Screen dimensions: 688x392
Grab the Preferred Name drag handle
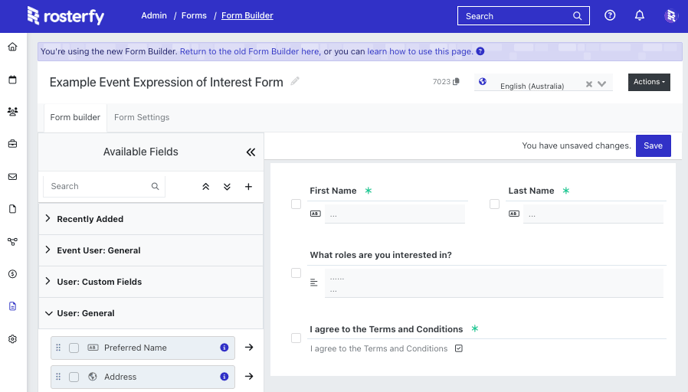tap(58, 348)
